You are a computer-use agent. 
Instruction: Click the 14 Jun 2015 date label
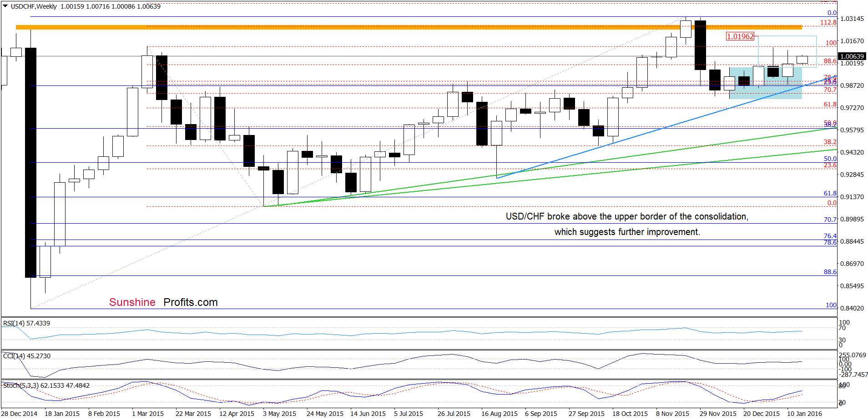click(x=368, y=414)
